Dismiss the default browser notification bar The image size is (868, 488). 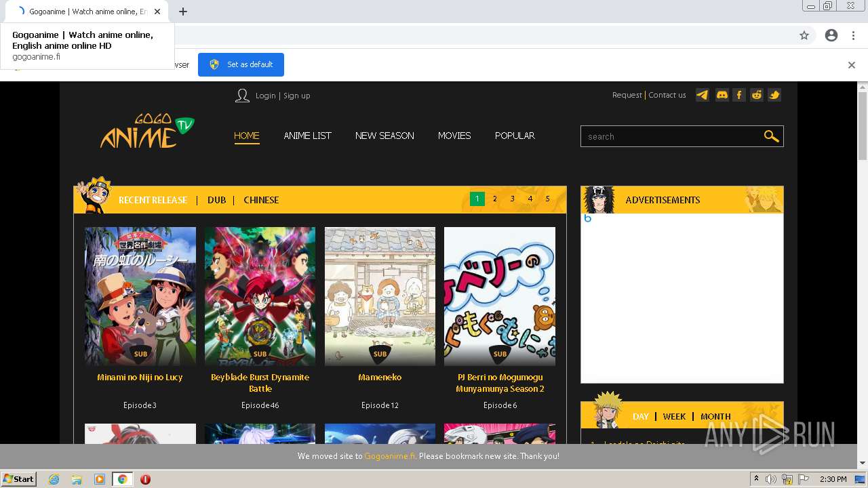click(851, 65)
